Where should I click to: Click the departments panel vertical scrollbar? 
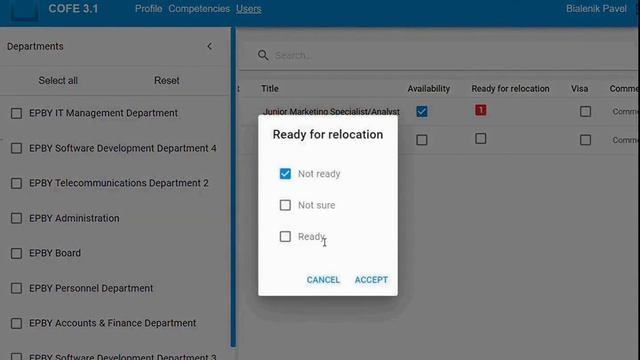[233, 187]
